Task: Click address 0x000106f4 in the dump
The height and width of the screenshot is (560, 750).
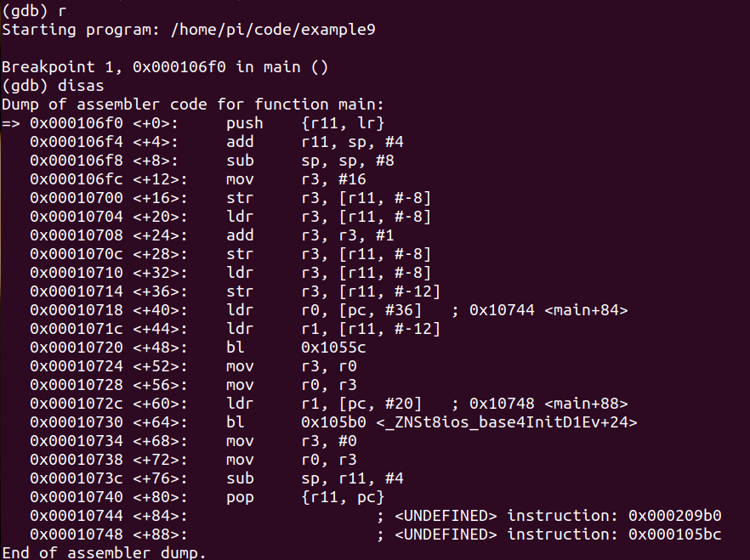Action: pyautogui.click(x=76, y=142)
